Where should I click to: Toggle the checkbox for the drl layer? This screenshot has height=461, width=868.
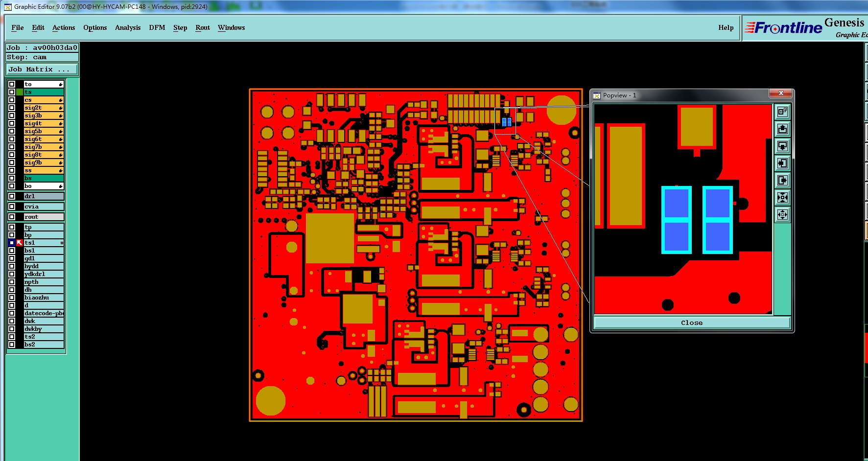pyautogui.click(x=12, y=196)
